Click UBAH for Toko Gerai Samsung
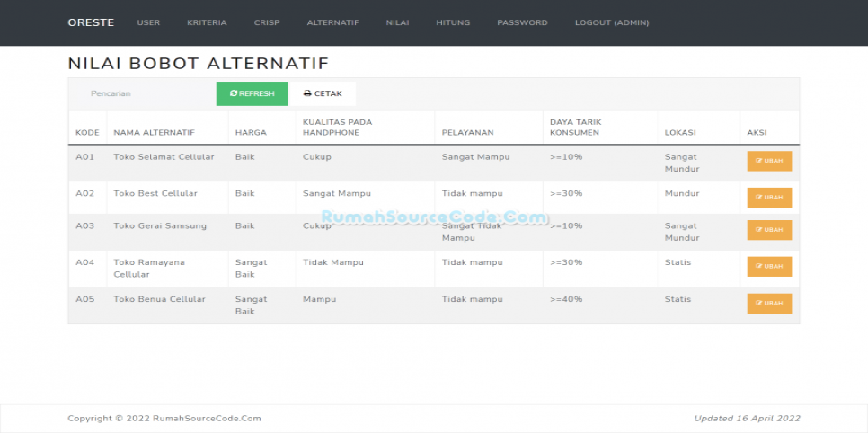This screenshot has height=433, width=868. tap(769, 230)
